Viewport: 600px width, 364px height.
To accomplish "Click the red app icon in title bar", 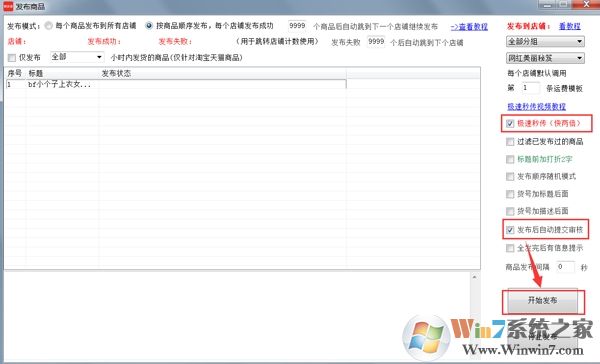I will (x=8, y=6).
